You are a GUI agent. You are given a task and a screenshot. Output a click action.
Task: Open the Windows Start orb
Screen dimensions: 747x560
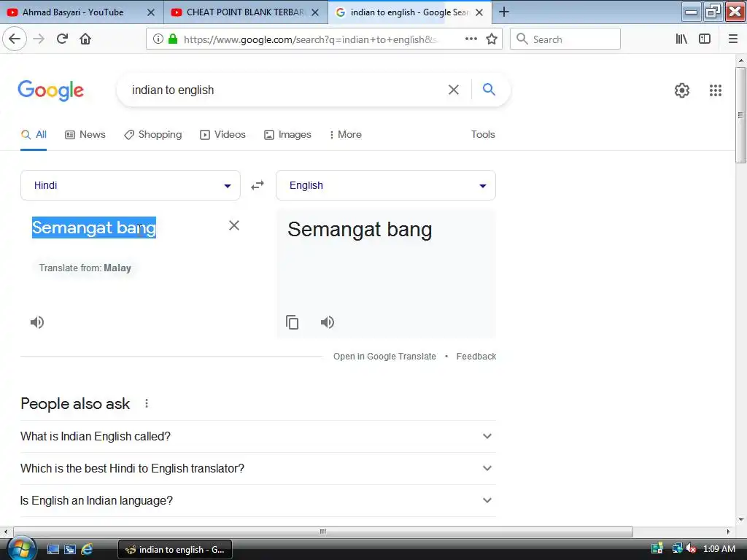click(x=20, y=548)
